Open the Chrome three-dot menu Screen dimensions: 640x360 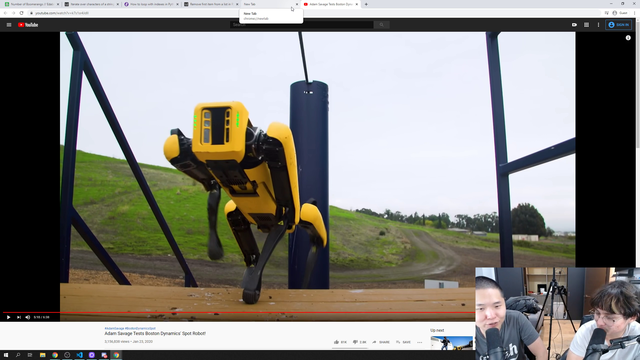[x=635, y=13]
